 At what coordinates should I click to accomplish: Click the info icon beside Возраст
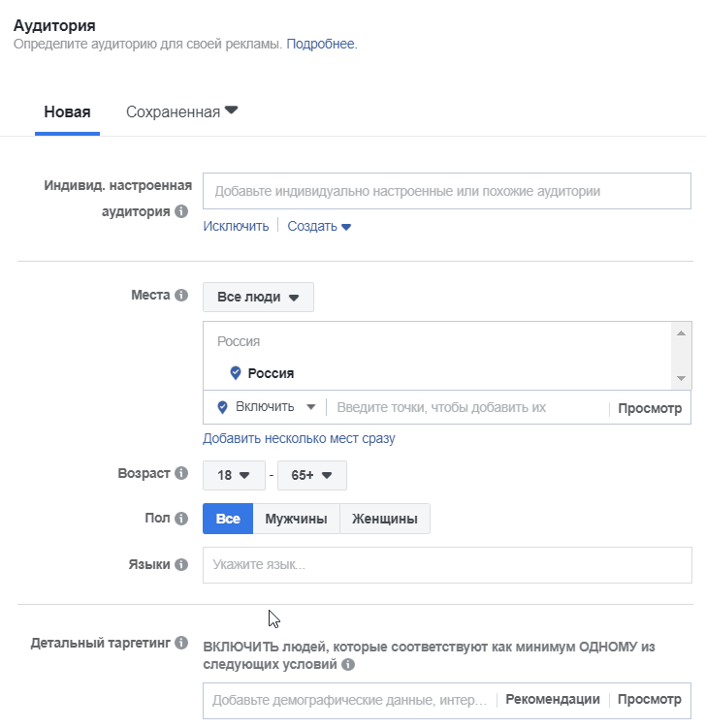click(181, 473)
